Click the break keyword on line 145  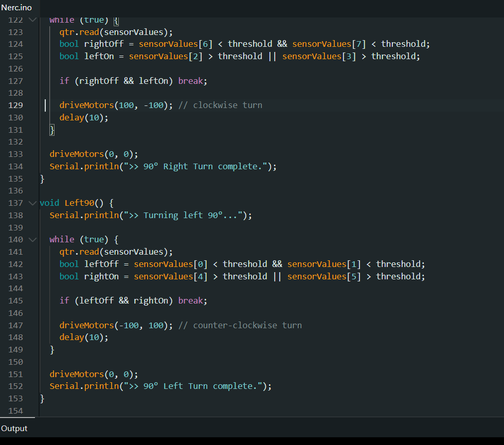191,301
